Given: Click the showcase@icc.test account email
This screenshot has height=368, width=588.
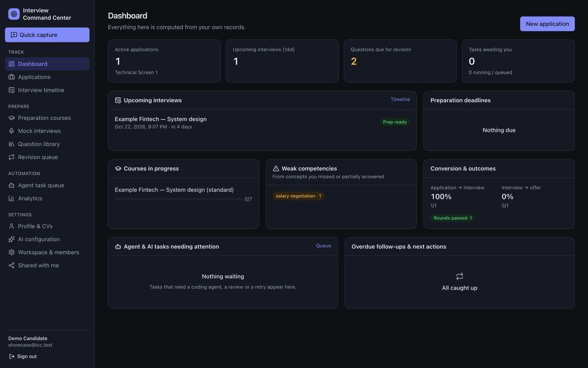Looking at the screenshot, I should point(30,345).
